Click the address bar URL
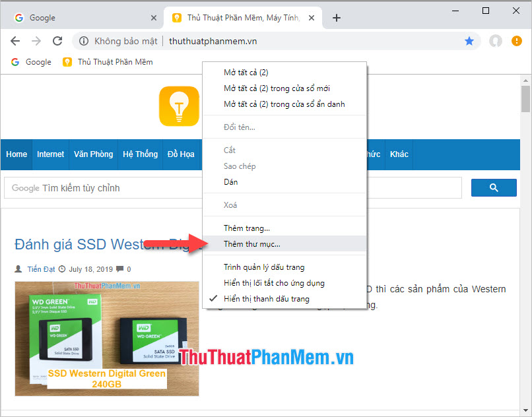Image resolution: width=532 pixels, height=417 pixels. click(213, 41)
